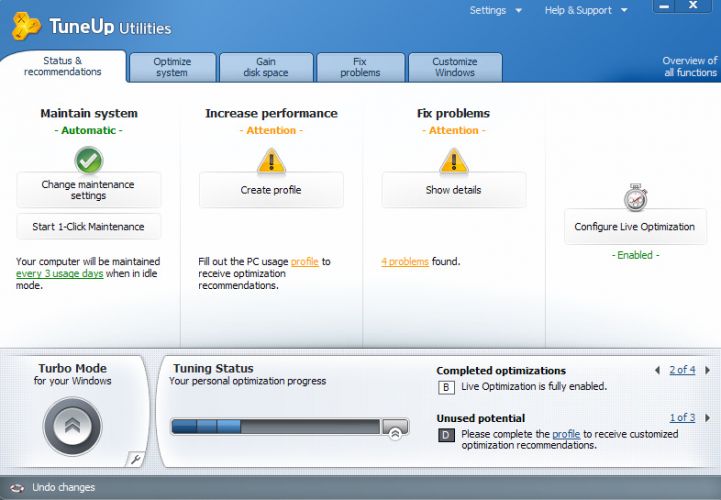Click Attention label under Increase performance
Viewport: 721px width, 500px height.
click(x=271, y=131)
